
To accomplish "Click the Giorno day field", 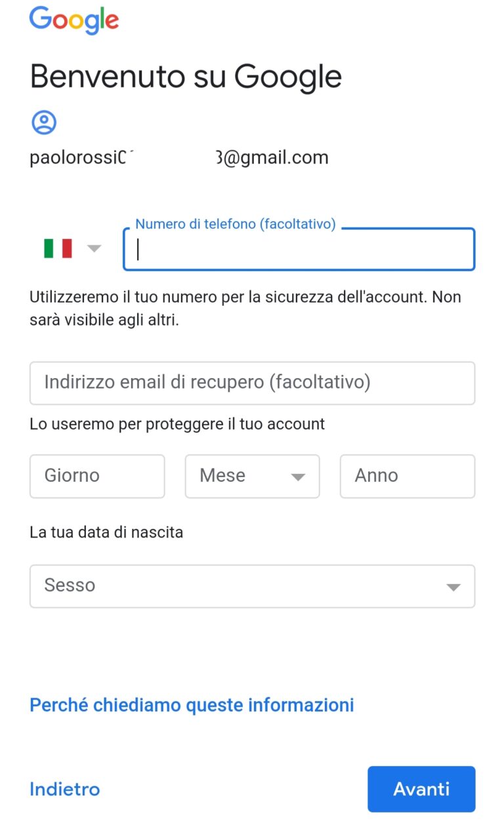I will (96, 476).
